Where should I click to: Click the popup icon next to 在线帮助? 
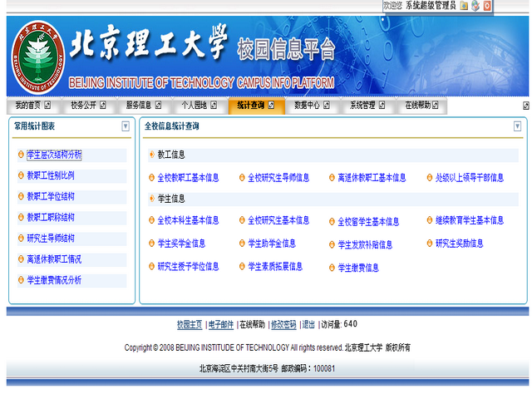pos(438,106)
